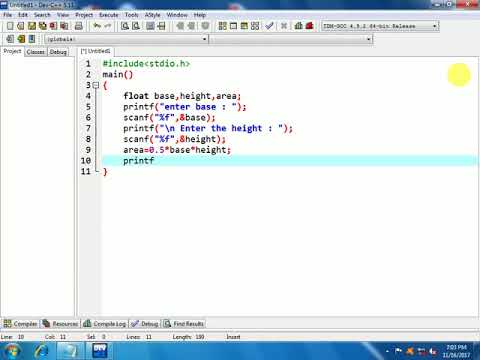Click the Open file toolbar icon
This screenshot has height=360, width=480.
pos(21,26)
